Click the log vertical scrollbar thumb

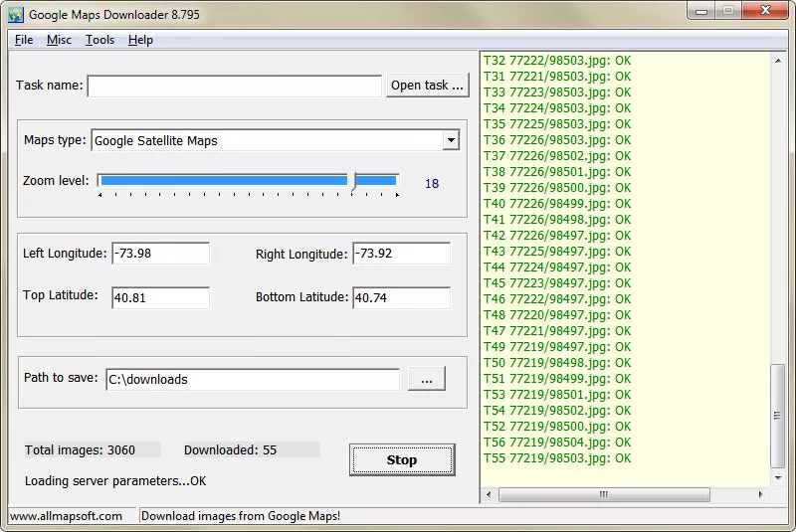[777, 416]
